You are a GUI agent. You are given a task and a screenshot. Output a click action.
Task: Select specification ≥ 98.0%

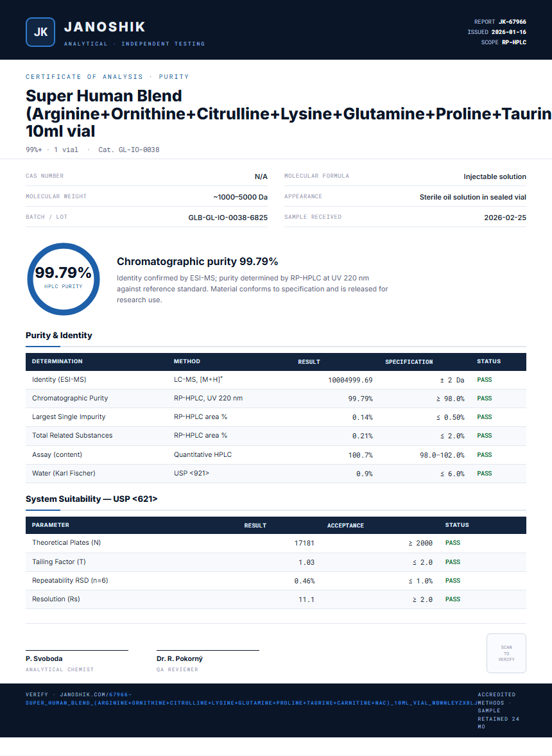451,399
